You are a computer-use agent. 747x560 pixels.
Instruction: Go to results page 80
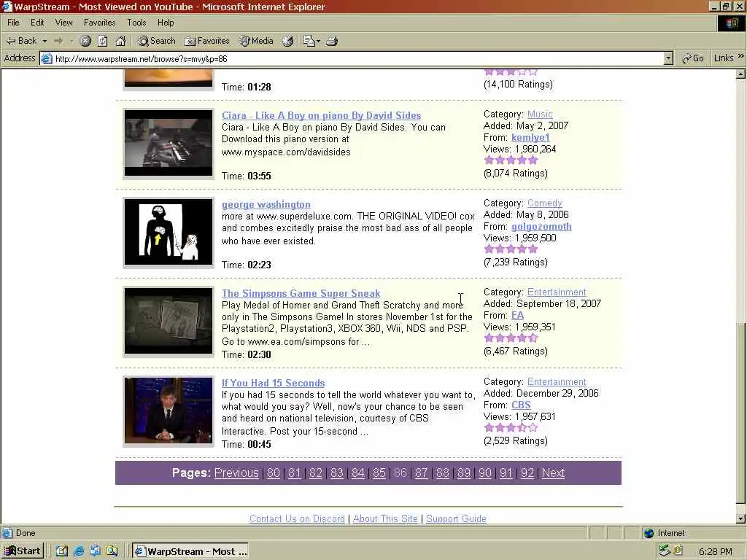274,472
